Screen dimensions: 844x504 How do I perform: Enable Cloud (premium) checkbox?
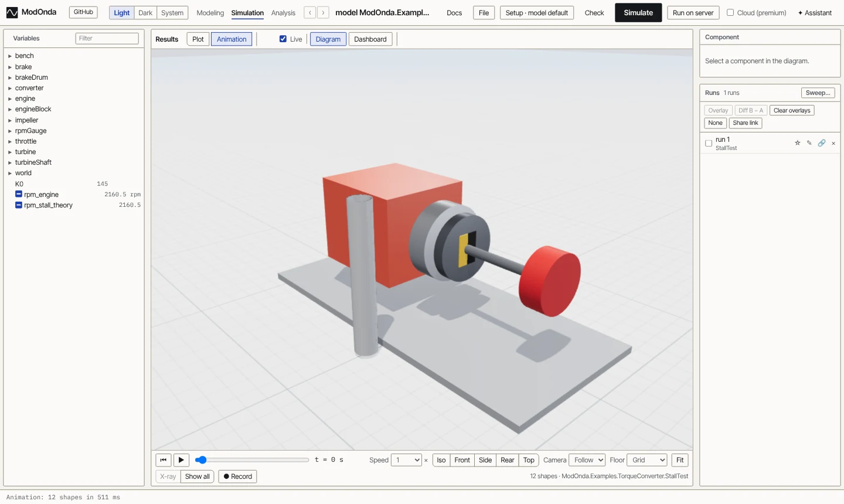730,12
